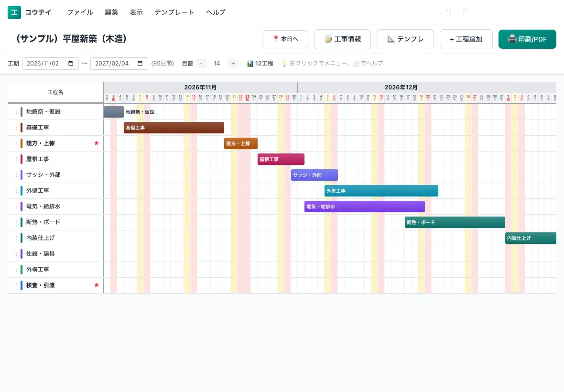
Task: Select the 建方・上棟 Gantt bar
Action: coord(240,143)
